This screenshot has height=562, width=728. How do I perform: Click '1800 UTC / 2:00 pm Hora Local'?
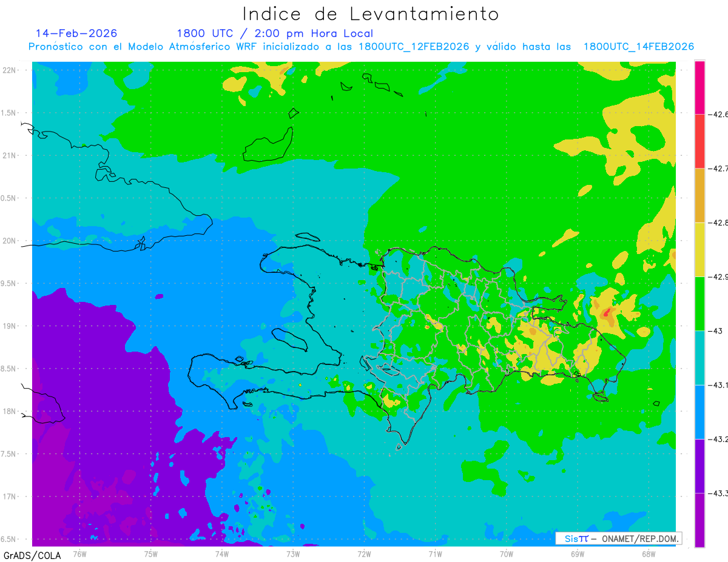coord(275,33)
